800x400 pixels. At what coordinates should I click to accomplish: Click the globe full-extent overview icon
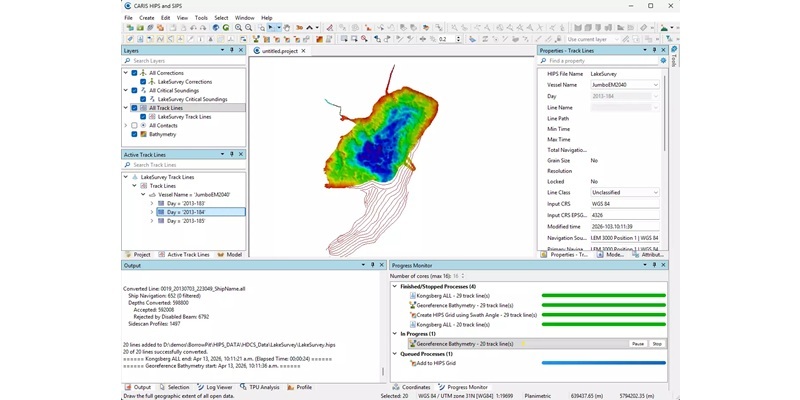tap(216, 28)
